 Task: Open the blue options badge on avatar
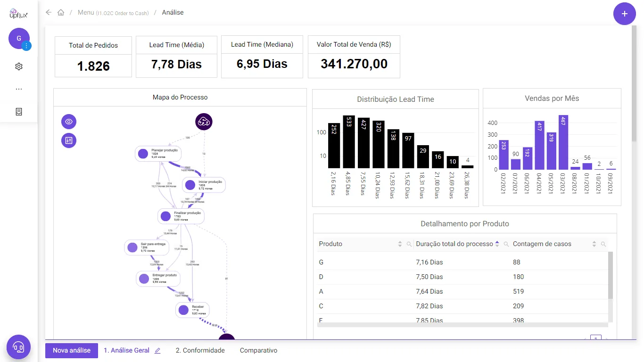pos(26,46)
